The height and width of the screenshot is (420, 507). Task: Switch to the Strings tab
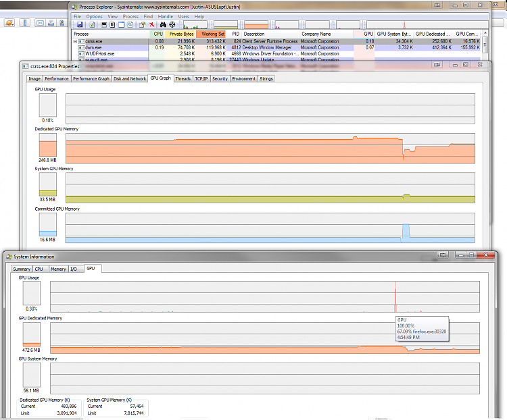click(266, 78)
